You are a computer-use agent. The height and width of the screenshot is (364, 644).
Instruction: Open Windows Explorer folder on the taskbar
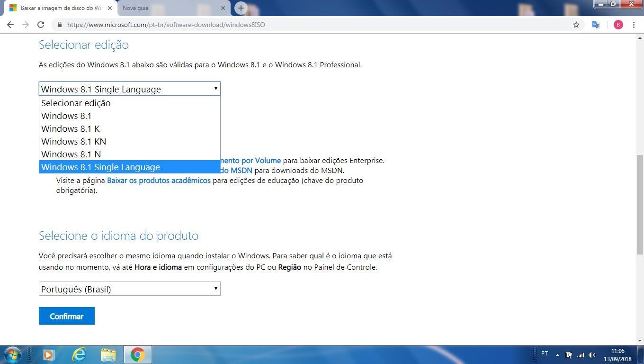tap(108, 355)
